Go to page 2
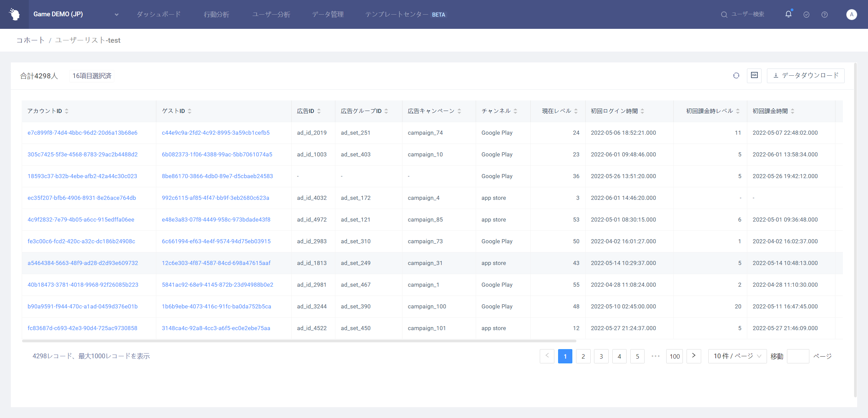This screenshot has height=418, width=868. click(583, 356)
